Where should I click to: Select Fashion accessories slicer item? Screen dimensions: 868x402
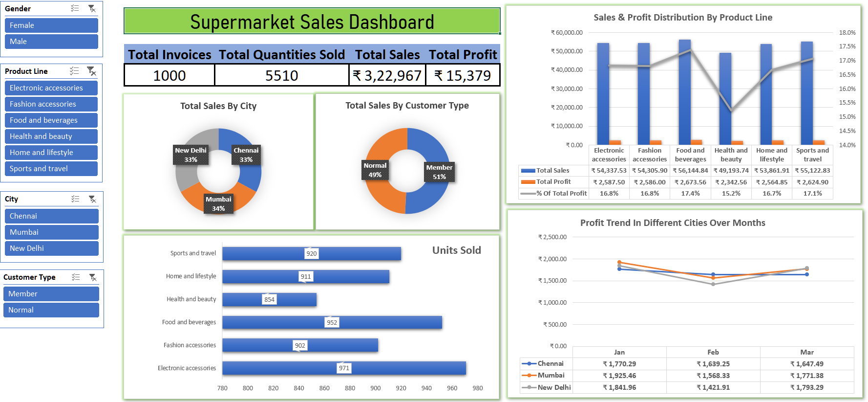click(51, 104)
